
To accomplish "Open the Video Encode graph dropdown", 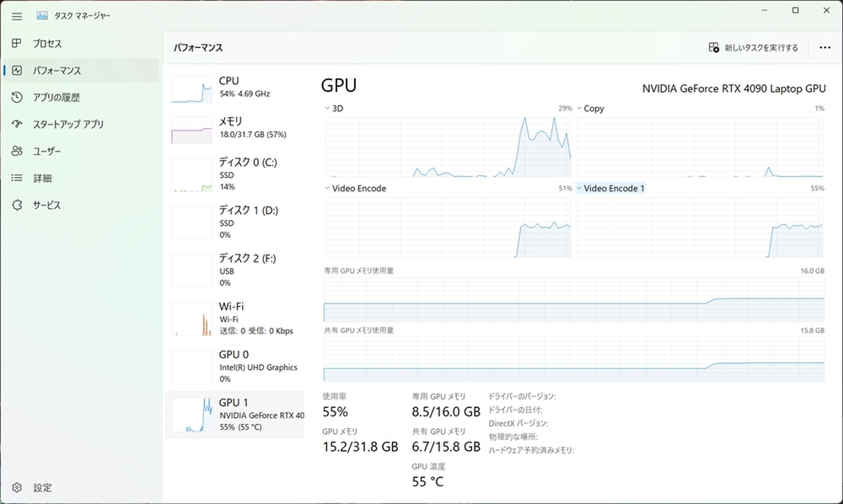I will 328,189.
